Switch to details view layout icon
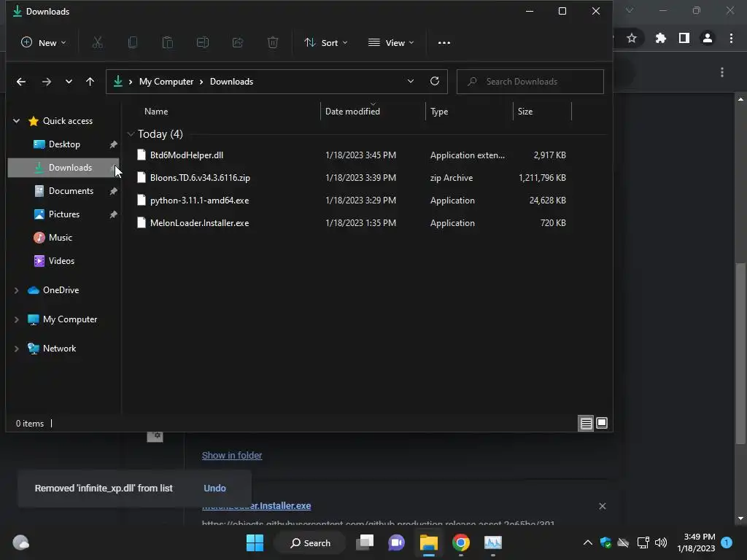Viewport: 747px width, 560px height. (586, 423)
